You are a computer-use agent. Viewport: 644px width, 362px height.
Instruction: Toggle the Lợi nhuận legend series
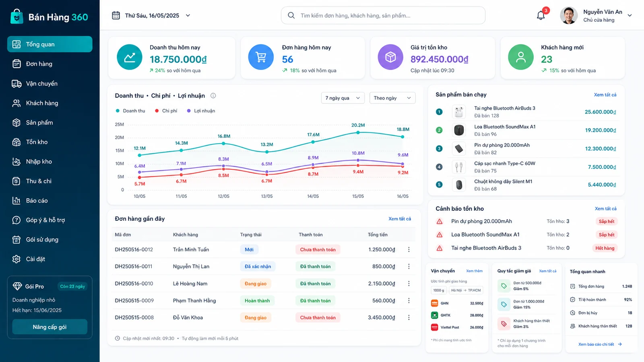(x=201, y=111)
